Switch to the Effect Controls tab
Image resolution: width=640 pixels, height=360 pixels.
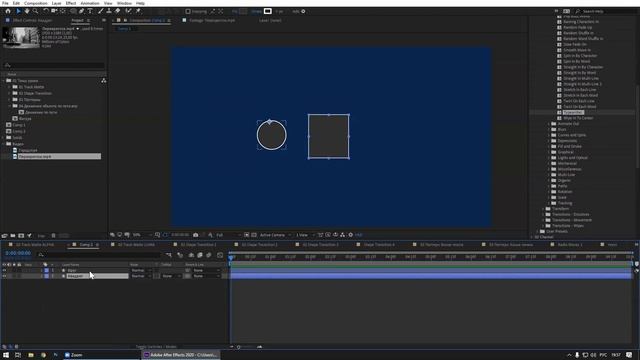[32, 20]
